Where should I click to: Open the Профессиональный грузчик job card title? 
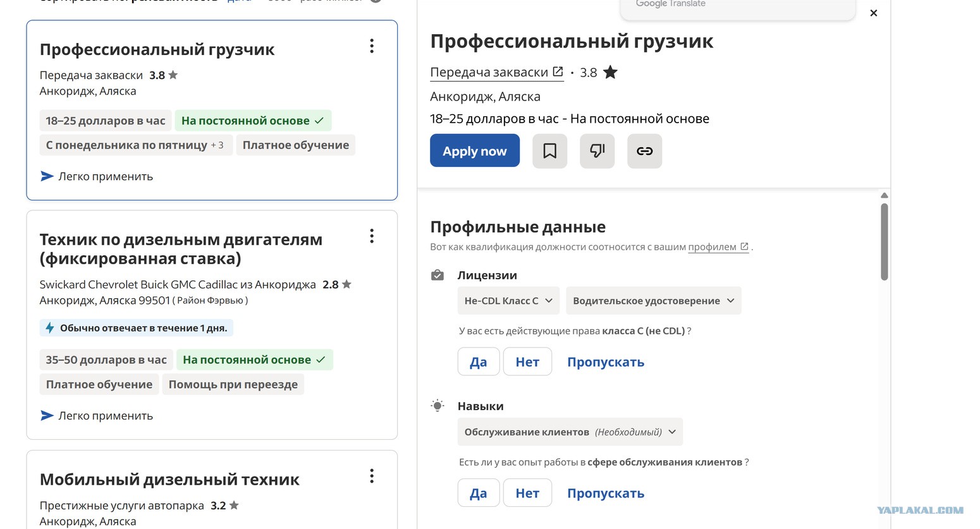coord(157,49)
